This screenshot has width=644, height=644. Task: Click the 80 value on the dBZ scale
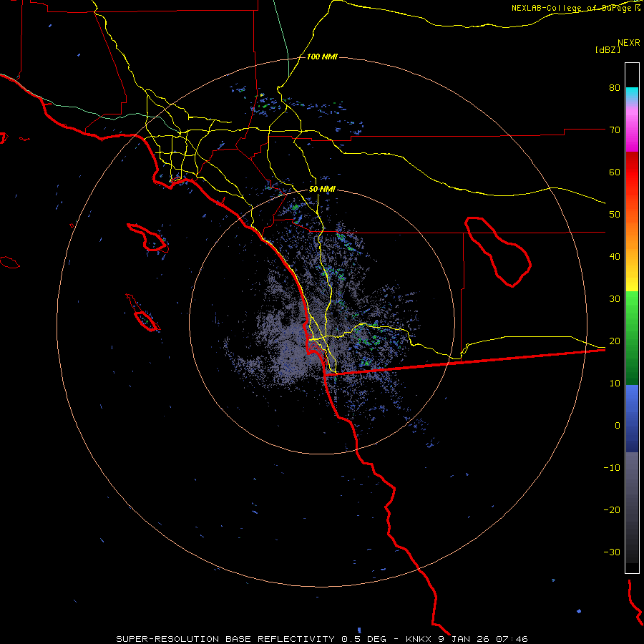pos(615,88)
